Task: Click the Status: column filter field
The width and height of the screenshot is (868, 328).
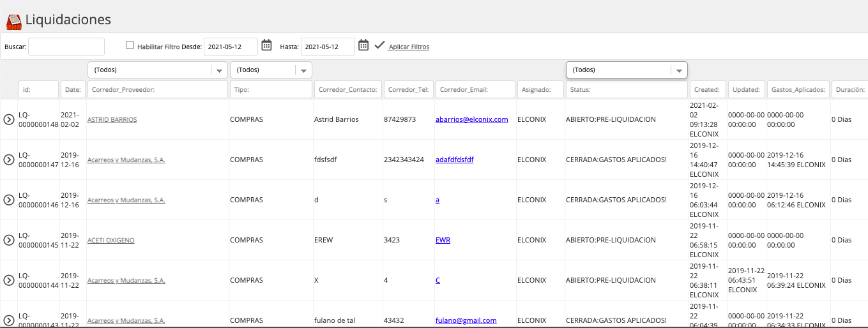Action: coord(627,90)
